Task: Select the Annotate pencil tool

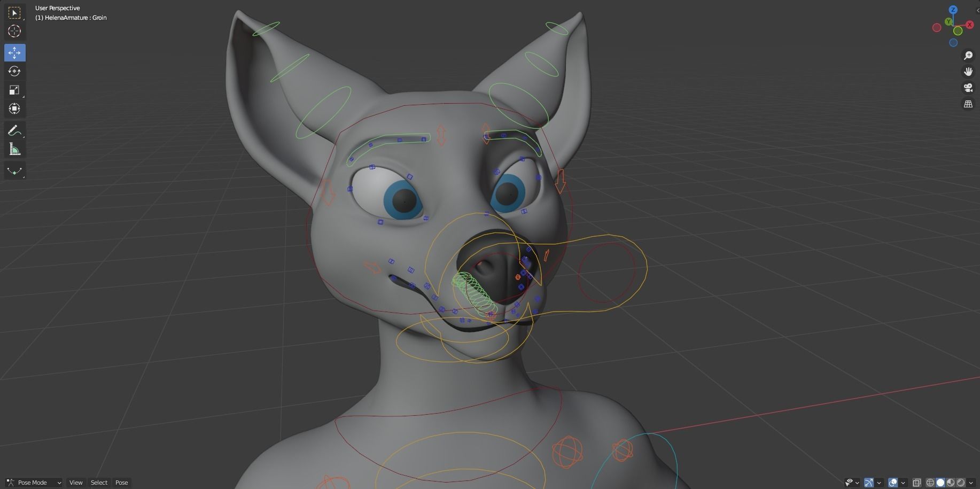Action: pyautogui.click(x=14, y=130)
